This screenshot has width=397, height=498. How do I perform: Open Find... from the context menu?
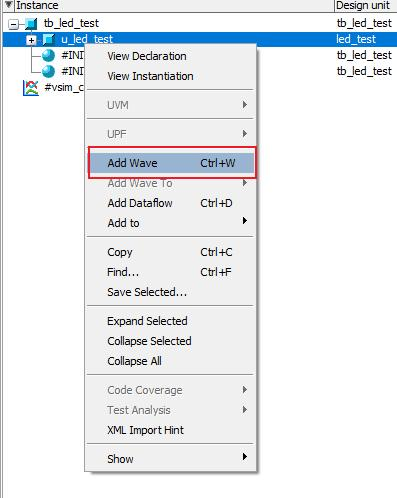pyautogui.click(x=170, y=272)
